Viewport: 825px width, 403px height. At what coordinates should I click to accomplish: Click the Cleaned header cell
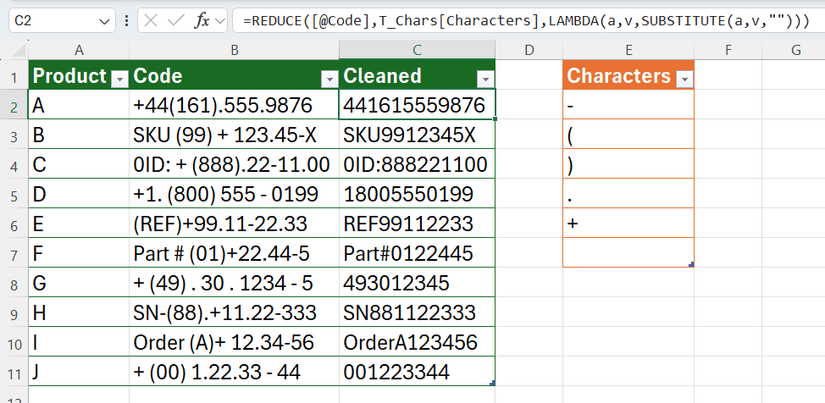pos(417,75)
